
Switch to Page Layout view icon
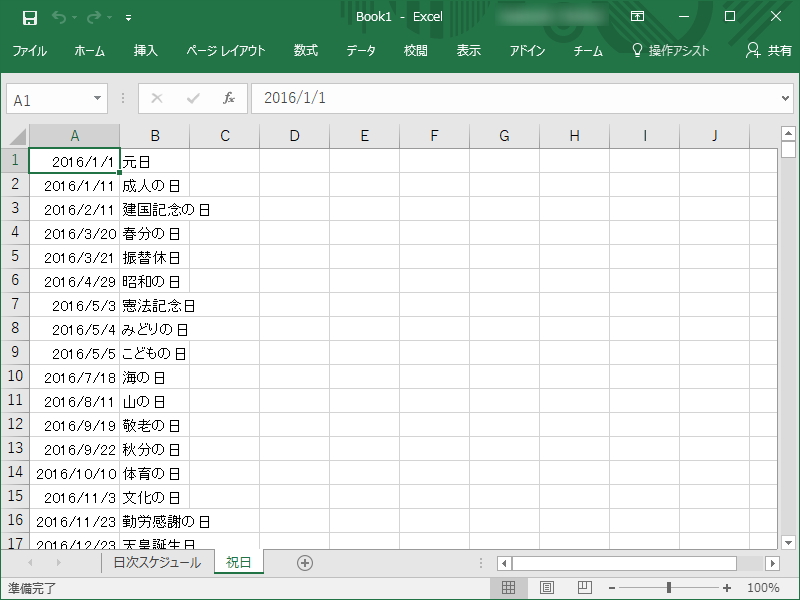(x=546, y=588)
